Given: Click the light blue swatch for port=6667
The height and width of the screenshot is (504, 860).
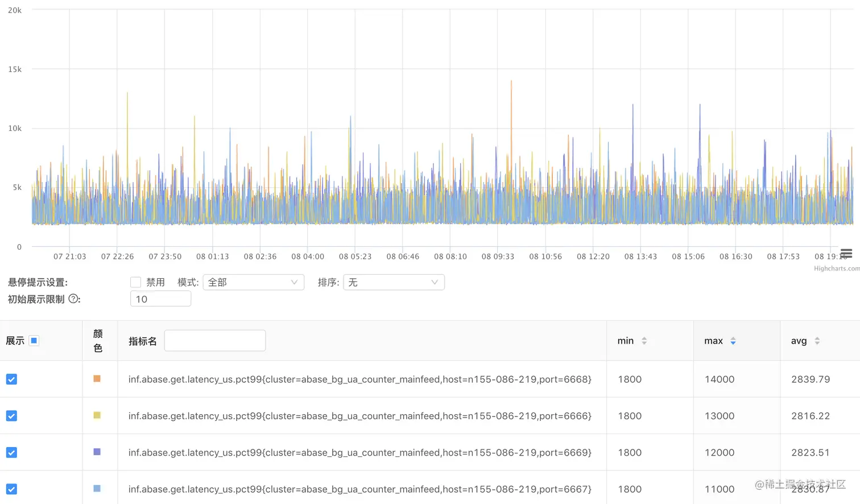Looking at the screenshot, I should 97,489.
